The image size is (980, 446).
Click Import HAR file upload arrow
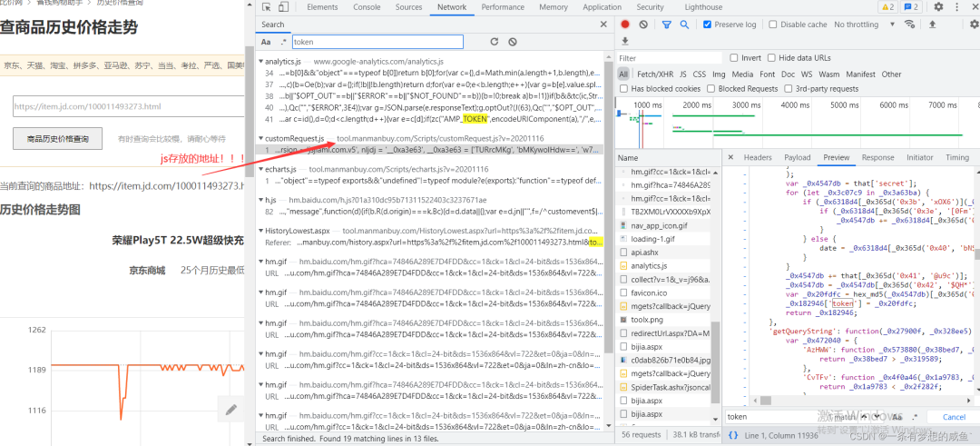[932, 25]
